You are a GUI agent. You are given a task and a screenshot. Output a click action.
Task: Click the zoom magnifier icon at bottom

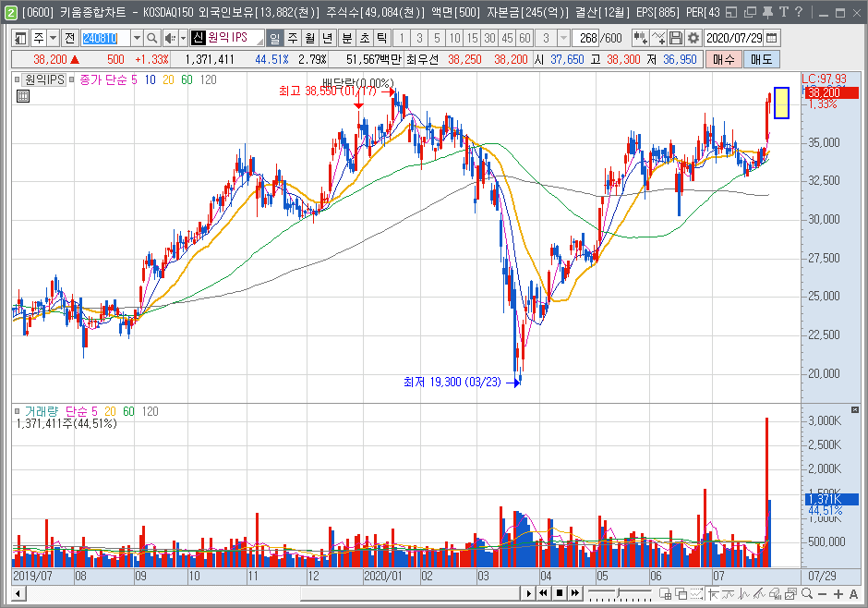pyautogui.click(x=807, y=593)
